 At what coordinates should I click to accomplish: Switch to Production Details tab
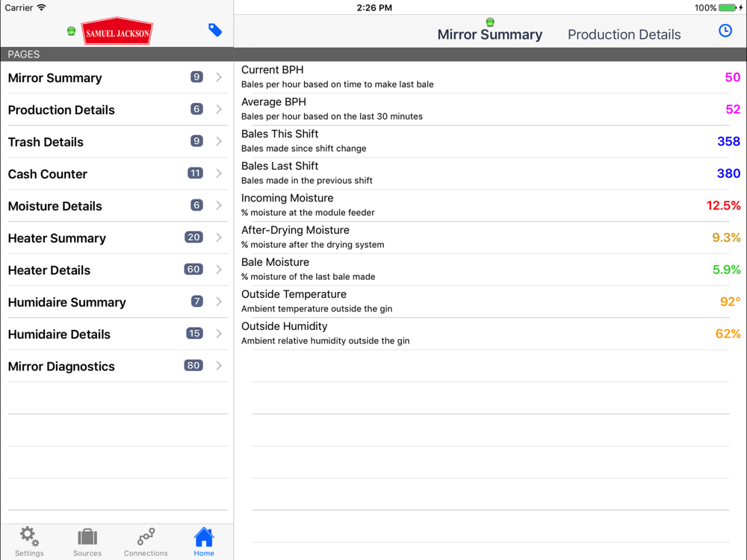pos(624,34)
